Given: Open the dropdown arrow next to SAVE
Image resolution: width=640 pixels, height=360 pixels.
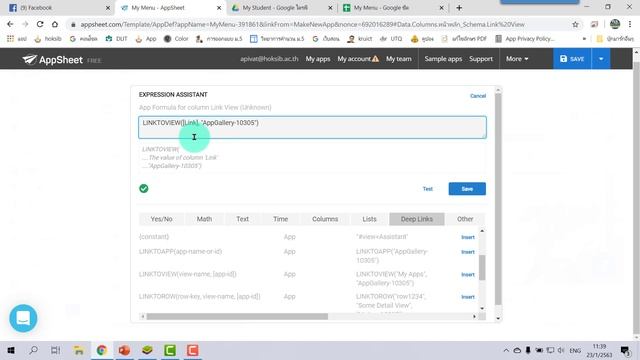Looking at the screenshot, I should (601, 59).
